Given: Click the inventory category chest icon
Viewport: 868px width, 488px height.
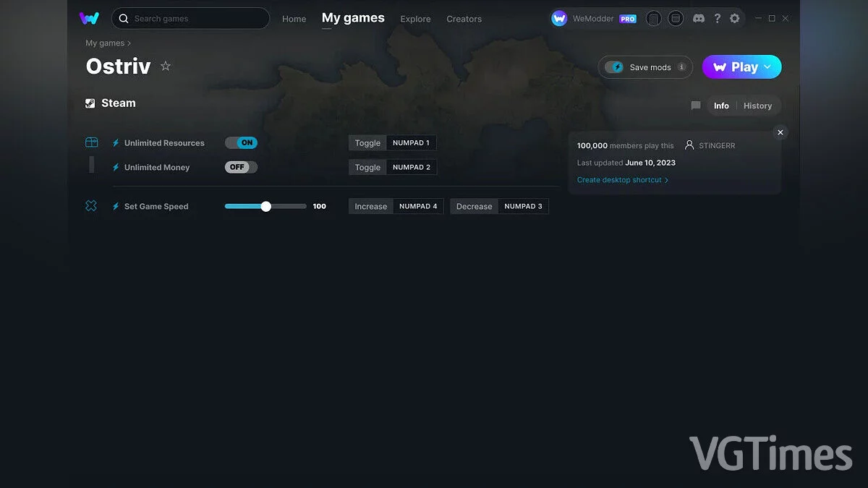Looking at the screenshot, I should [91, 142].
